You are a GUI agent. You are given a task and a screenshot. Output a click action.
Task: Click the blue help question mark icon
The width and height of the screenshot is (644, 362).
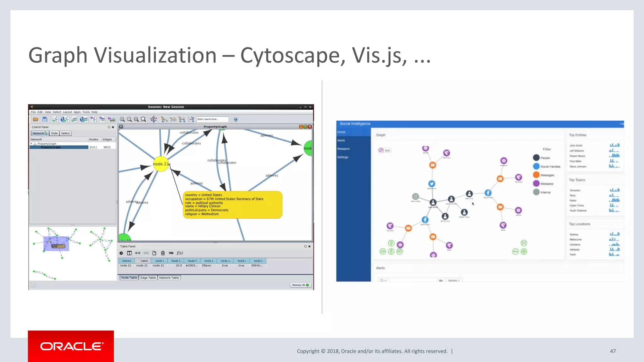[x=236, y=119]
